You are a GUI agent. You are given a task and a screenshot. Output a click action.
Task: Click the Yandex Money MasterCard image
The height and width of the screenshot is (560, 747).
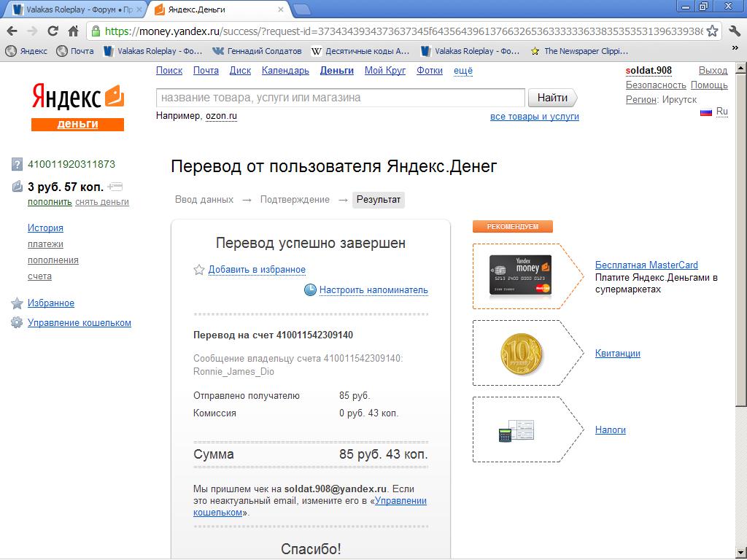[520, 276]
